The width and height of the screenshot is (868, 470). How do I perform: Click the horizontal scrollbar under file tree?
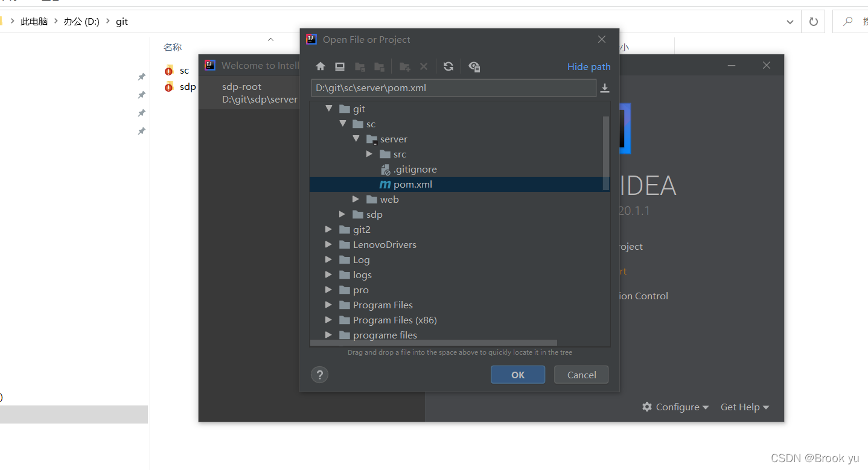(433, 343)
